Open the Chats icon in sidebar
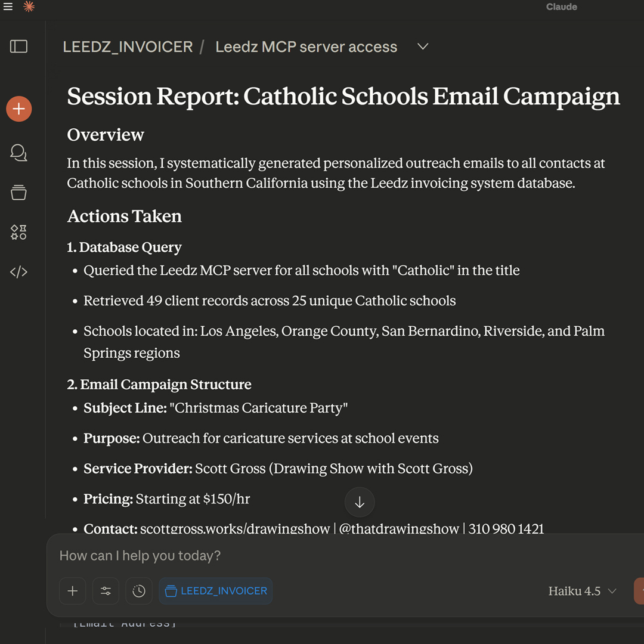Image resolution: width=644 pixels, height=644 pixels. (18, 153)
